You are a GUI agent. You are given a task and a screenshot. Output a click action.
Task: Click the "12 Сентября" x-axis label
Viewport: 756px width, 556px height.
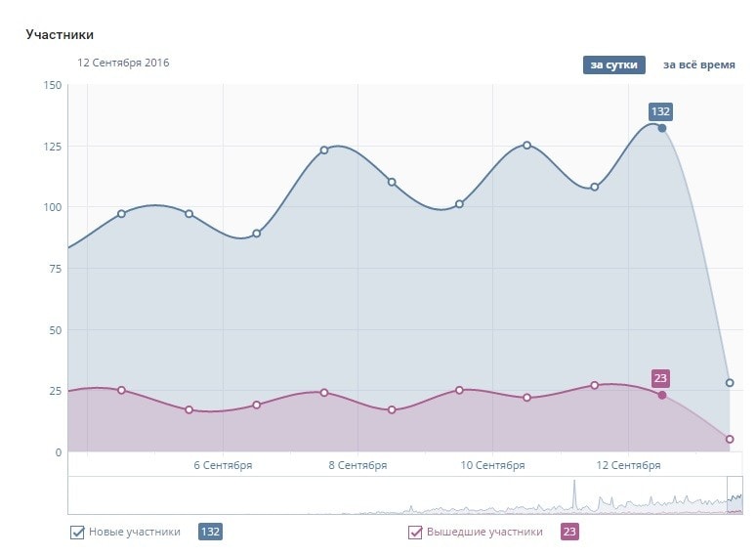coord(629,466)
